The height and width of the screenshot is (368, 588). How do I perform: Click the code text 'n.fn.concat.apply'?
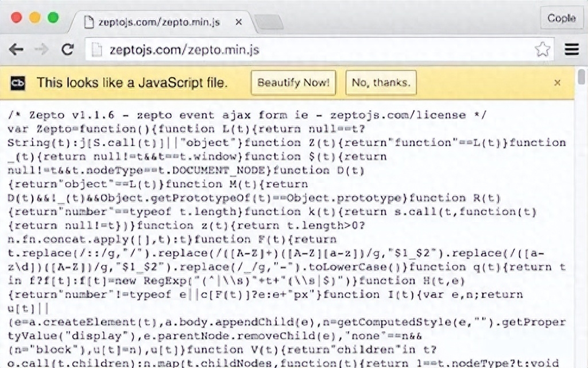pos(68,240)
